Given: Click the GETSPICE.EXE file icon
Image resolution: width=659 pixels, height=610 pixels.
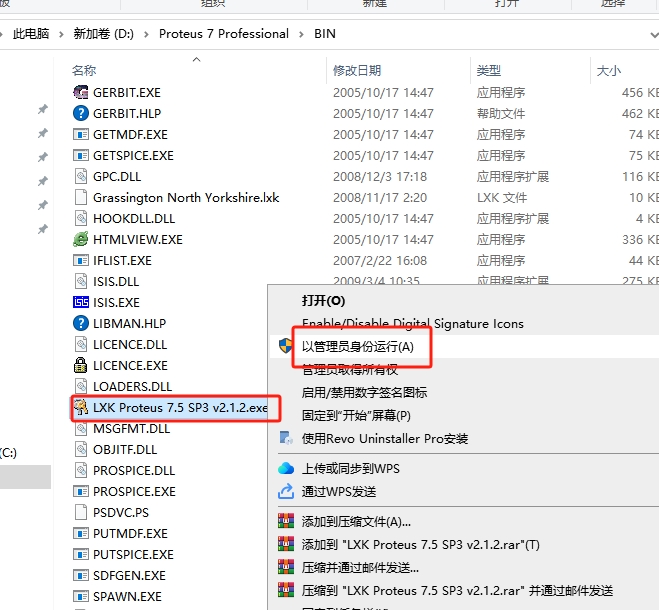Looking at the screenshot, I should [x=81, y=155].
